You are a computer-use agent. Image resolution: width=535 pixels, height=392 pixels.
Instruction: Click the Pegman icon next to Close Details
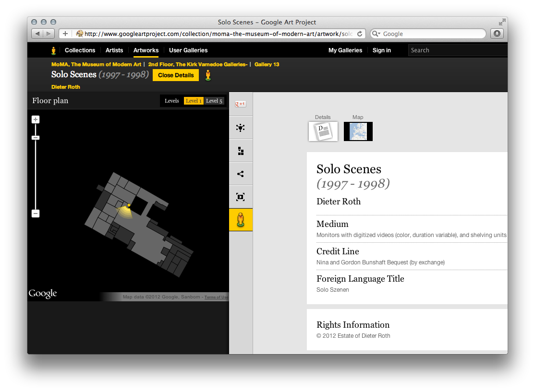208,75
